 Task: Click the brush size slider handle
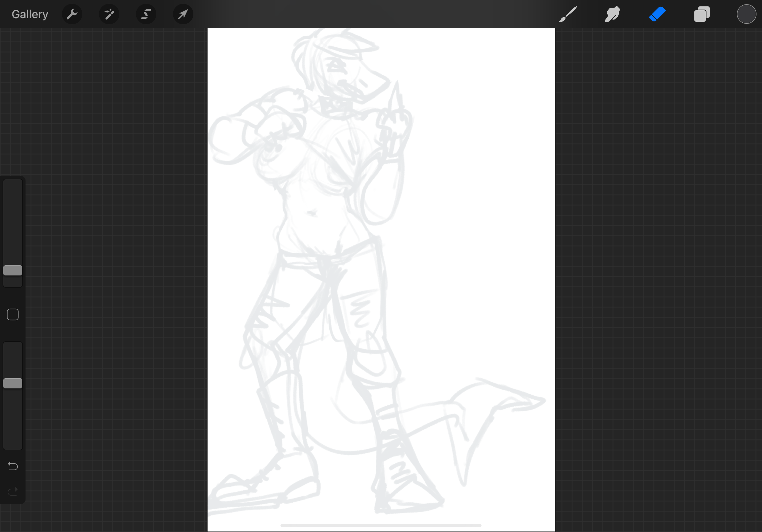(13, 270)
